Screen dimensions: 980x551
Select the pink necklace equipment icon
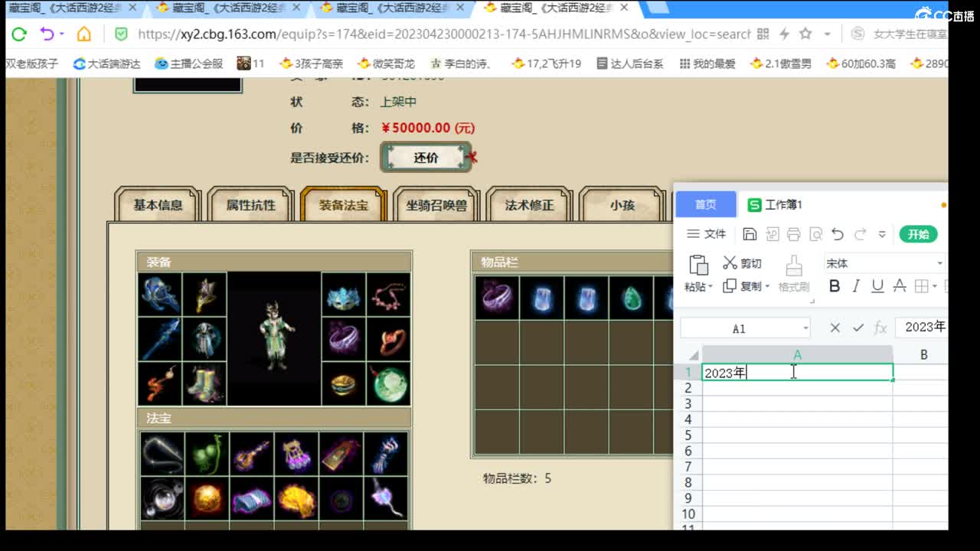pos(388,295)
